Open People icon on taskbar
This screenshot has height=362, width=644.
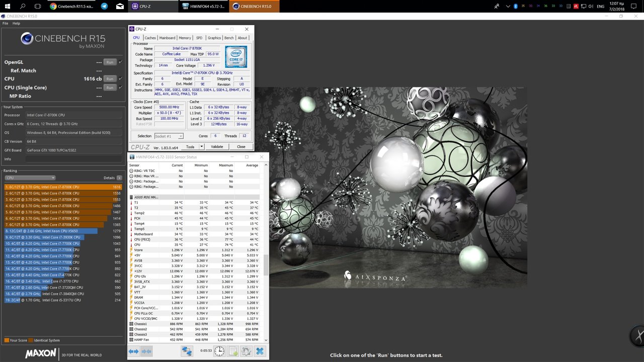[x=497, y=6]
